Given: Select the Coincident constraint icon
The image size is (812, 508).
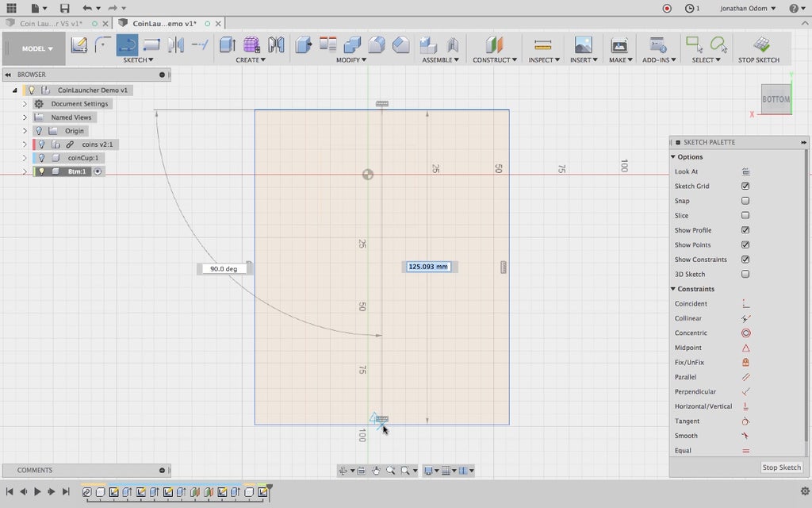Looking at the screenshot, I should (x=745, y=304).
